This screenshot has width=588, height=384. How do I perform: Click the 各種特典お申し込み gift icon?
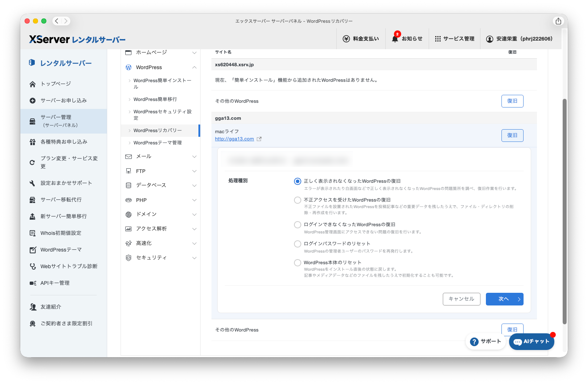point(33,142)
